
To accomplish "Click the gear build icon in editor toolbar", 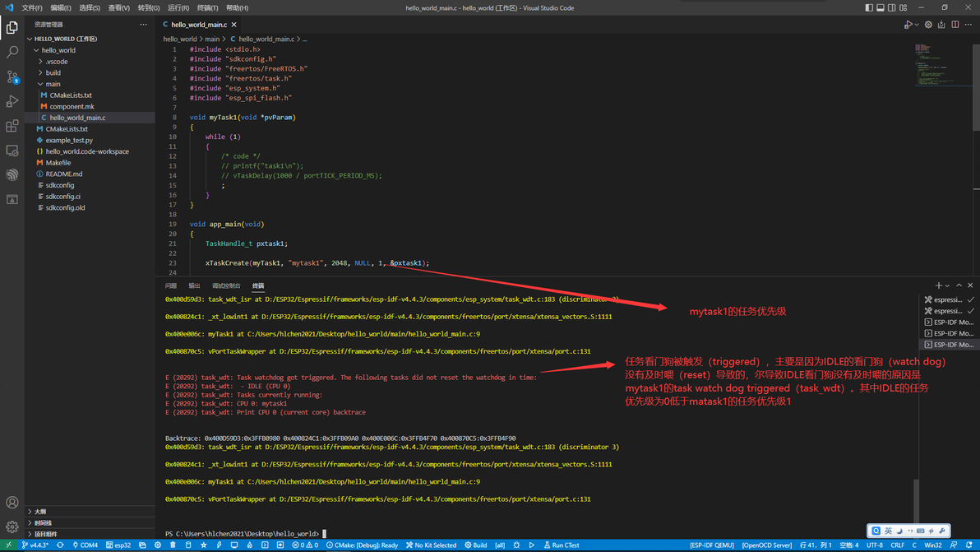I will coord(928,25).
